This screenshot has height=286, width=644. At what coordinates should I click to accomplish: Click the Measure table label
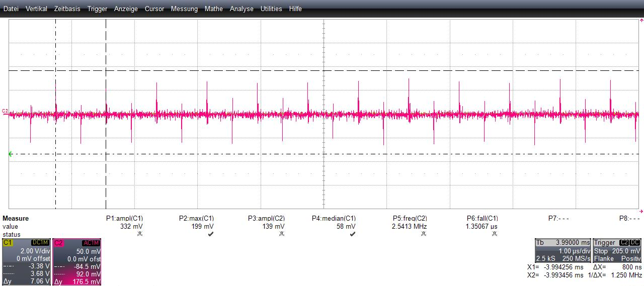click(x=16, y=219)
